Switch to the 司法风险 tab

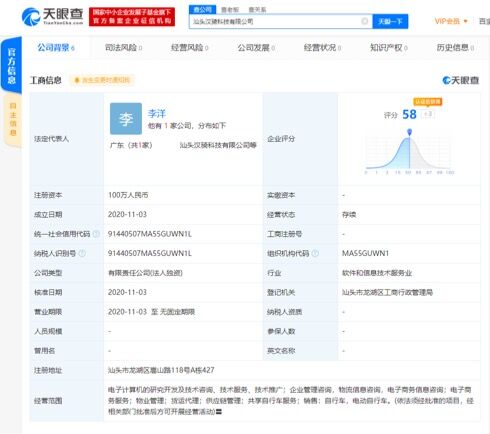(123, 48)
